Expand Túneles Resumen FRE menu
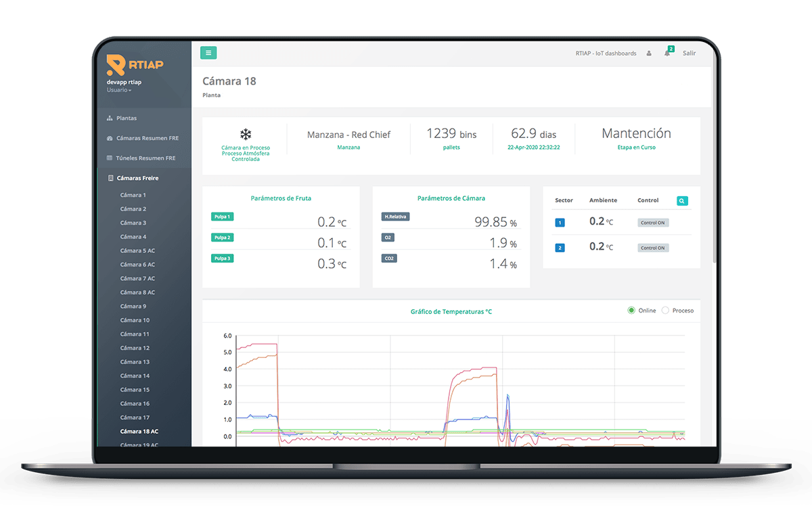 (x=145, y=158)
